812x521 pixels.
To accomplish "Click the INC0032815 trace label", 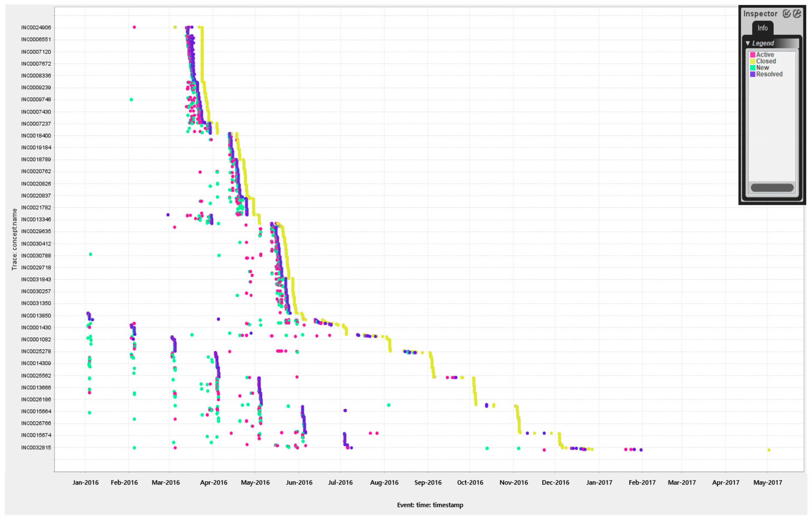I will [36, 448].
